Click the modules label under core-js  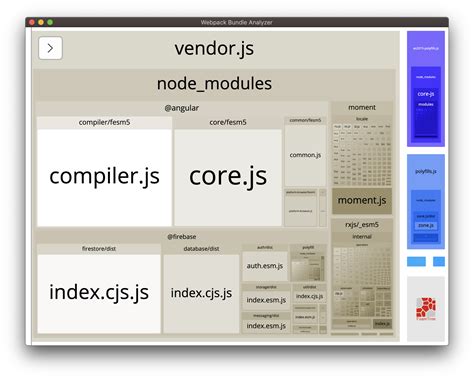click(426, 104)
